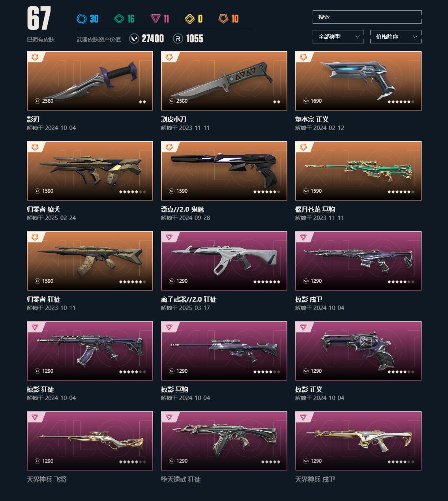This screenshot has width=448, height=501.
Task: Open the 全部类型 type filter dropdown
Action: (x=338, y=37)
